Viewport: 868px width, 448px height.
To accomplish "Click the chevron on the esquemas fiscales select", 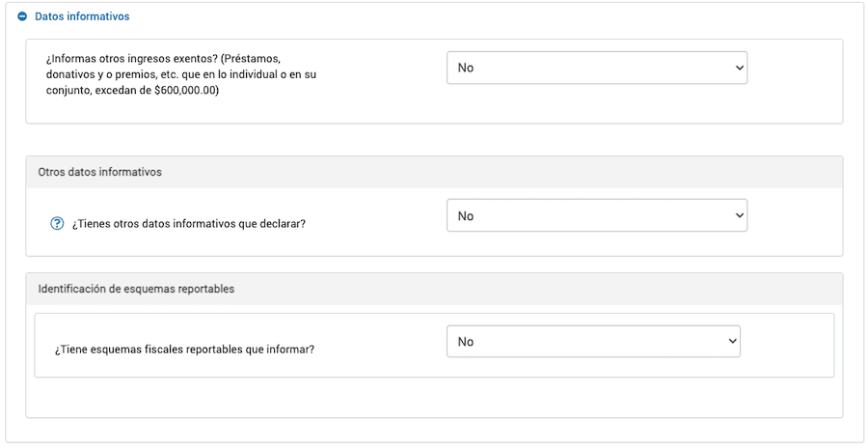I will (x=732, y=341).
